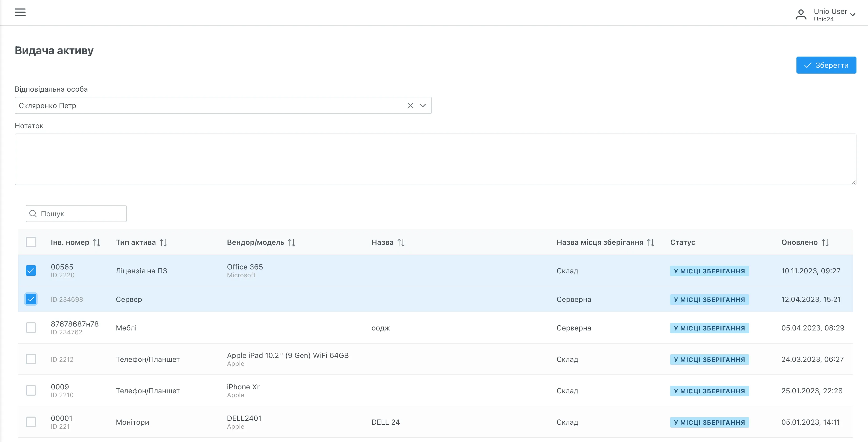Screen dimensions: 868x442
Task: Sort by Вендор/модель column arrows
Action: point(292,242)
